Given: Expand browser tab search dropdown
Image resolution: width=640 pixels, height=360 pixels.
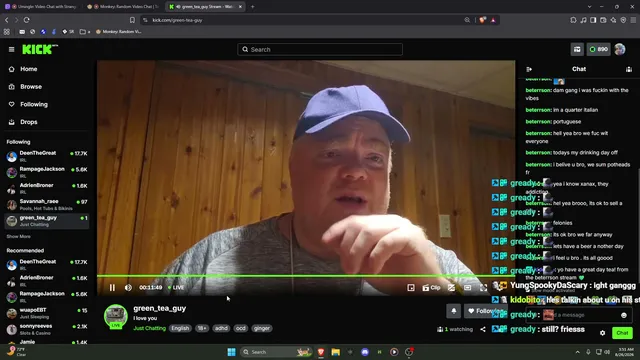Looking at the screenshot, I should pos(589,7).
